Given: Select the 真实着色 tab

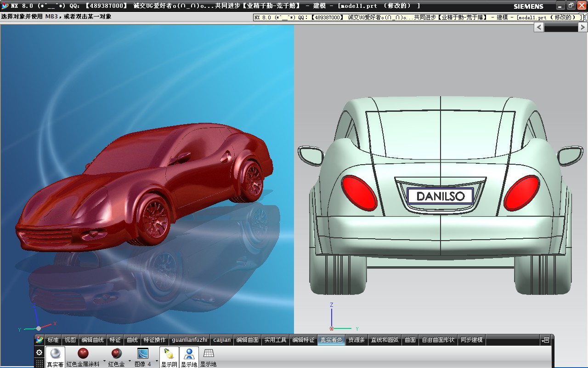Looking at the screenshot, I should [x=332, y=340].
